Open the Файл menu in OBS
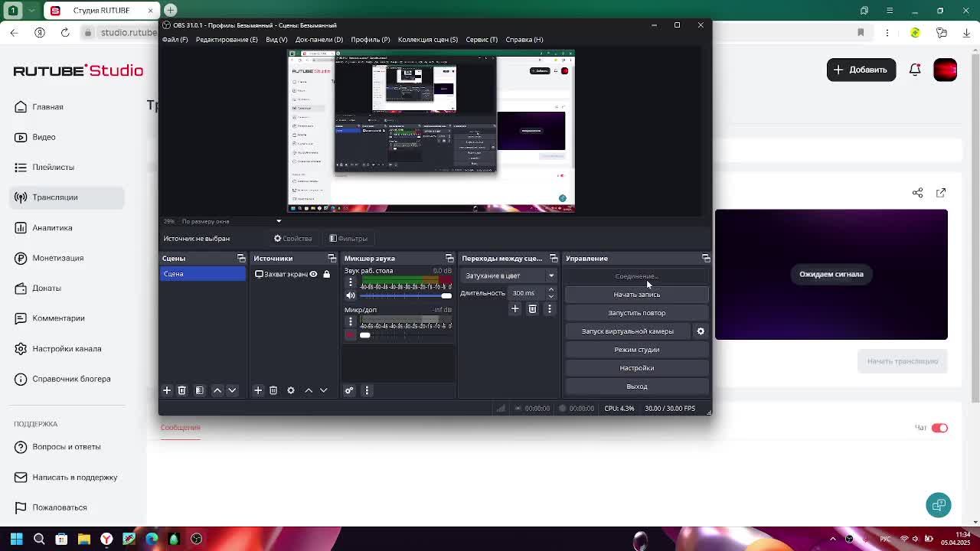The height and width of the screenshot is (551, 980). click(175, 40)
